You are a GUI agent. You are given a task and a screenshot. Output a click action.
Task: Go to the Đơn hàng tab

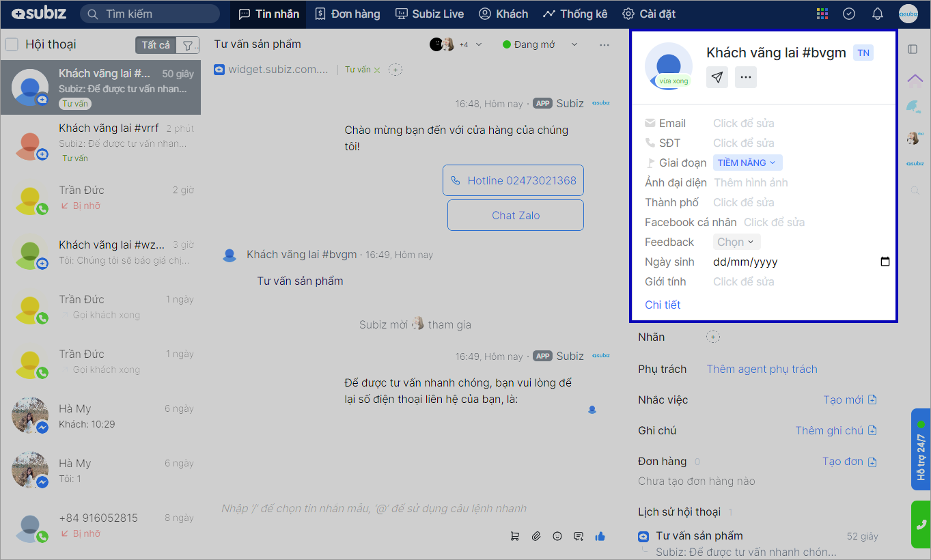point(348,14)
